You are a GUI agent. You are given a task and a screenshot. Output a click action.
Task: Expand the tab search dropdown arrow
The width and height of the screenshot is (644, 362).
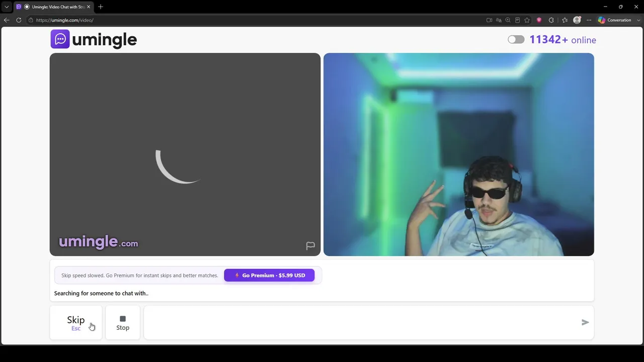pyautogui.click(x=7, y=7)
